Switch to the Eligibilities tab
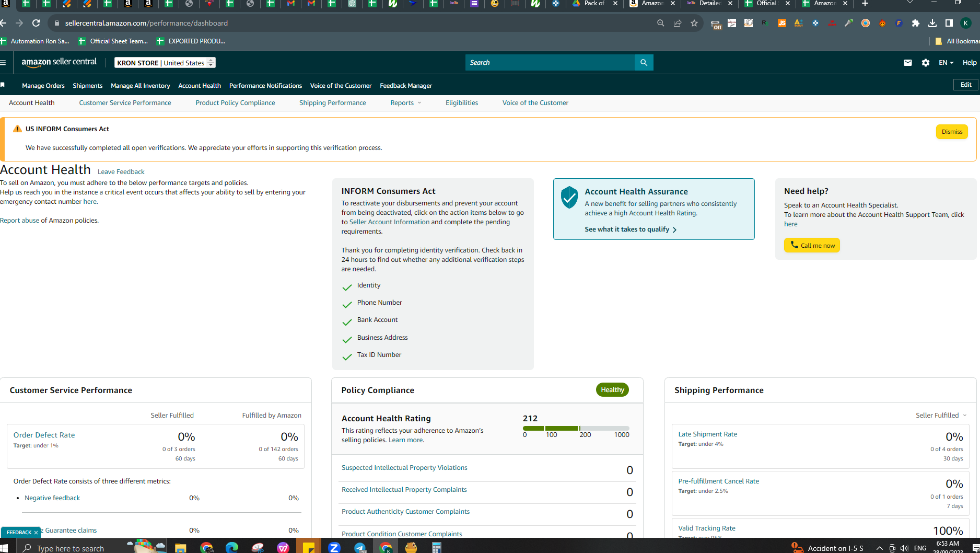 tap(462, 103)
